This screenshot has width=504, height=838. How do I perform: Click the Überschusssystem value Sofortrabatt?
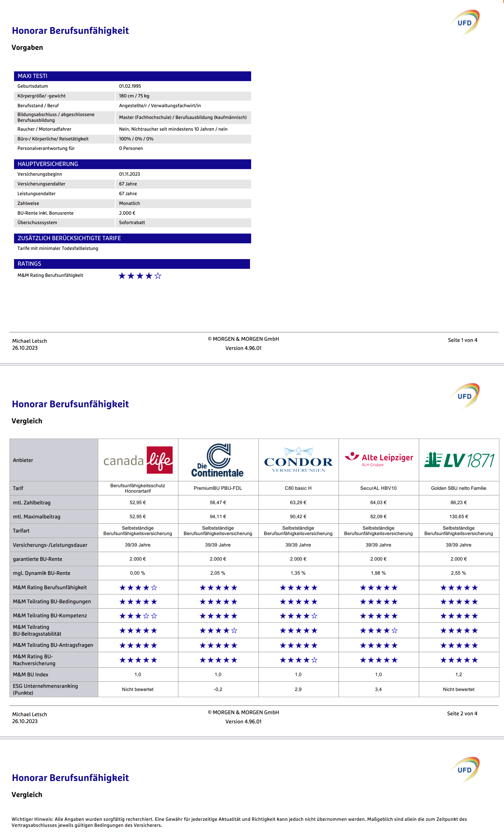[132, 223]
